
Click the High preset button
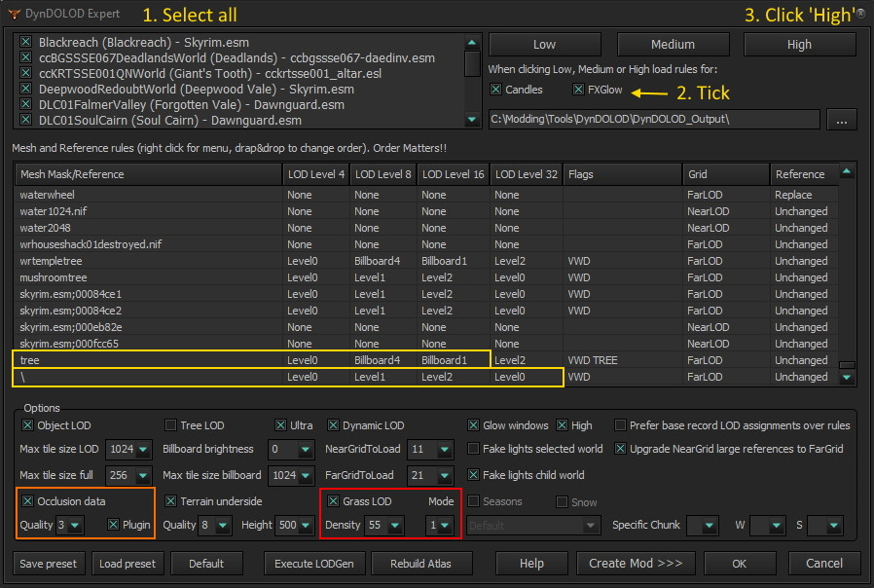coord(799,44)
